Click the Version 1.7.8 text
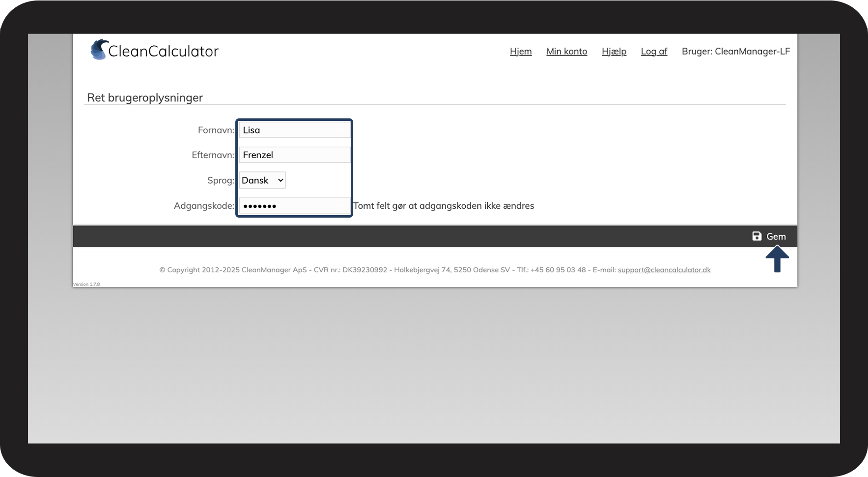 point(86,284)
